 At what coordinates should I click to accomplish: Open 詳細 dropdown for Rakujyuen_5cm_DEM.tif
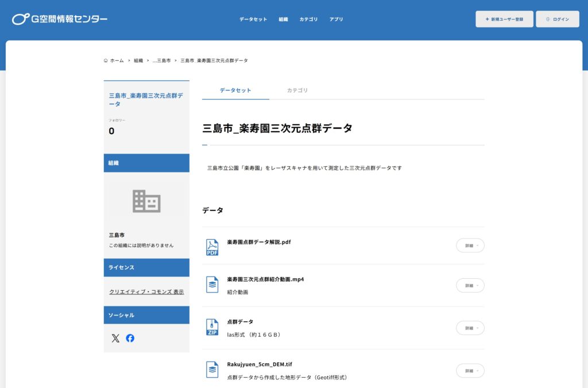pyautogui.click(x=470, y=371)
